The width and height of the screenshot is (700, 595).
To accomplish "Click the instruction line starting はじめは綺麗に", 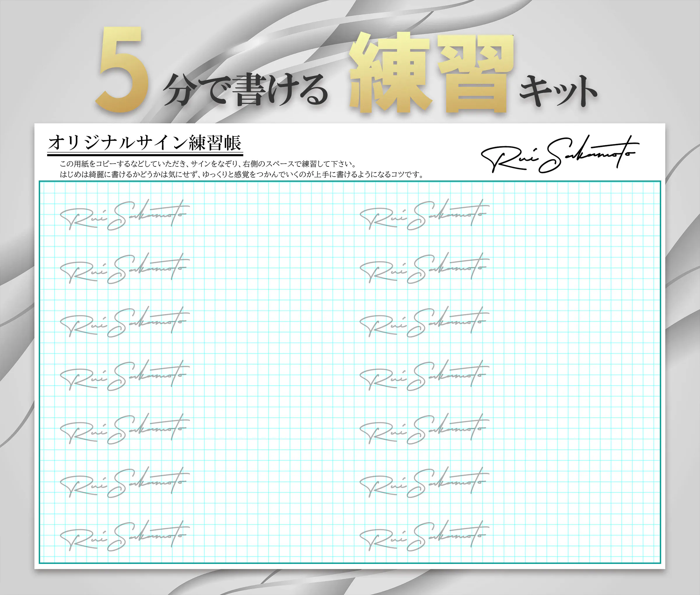I will coord(241,174).
